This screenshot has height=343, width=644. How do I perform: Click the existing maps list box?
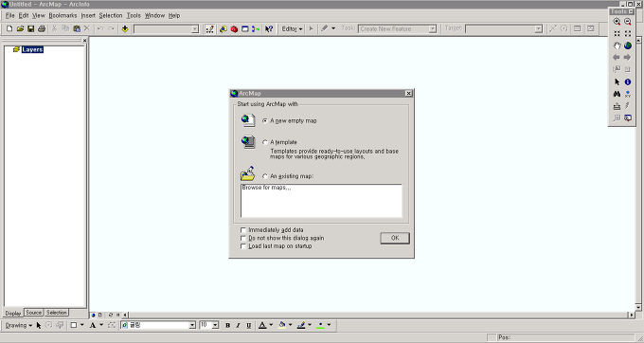click(321, 201)
